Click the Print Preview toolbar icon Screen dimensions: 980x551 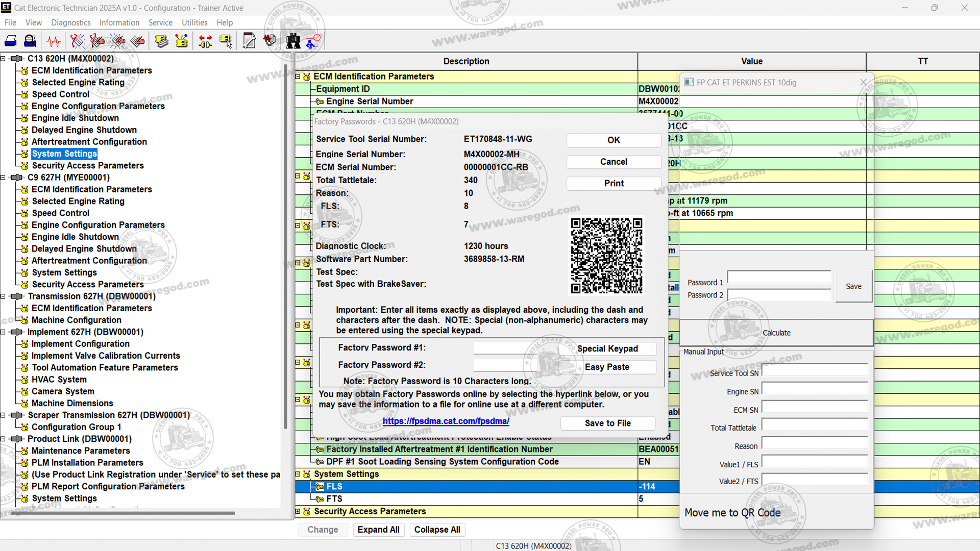(x=31, y=41)
